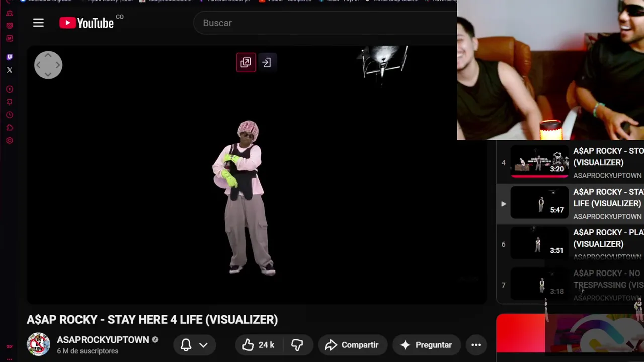This screenshot has width=644, height=362.
Task: Click the now-playing triangle in playlist
Action: pyautogui.click(x=503, y=204)
